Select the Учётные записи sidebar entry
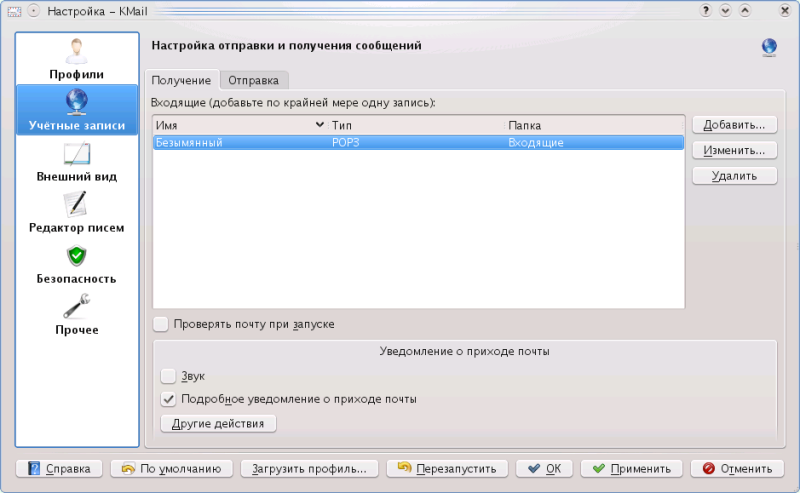The height and width of the screenshot is (493, 800). [77, 110]
